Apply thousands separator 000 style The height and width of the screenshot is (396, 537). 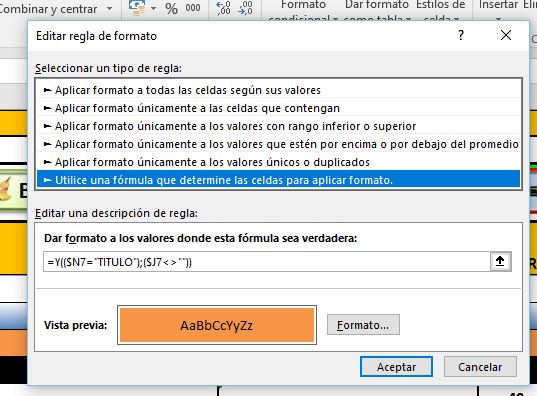point(192,8)
